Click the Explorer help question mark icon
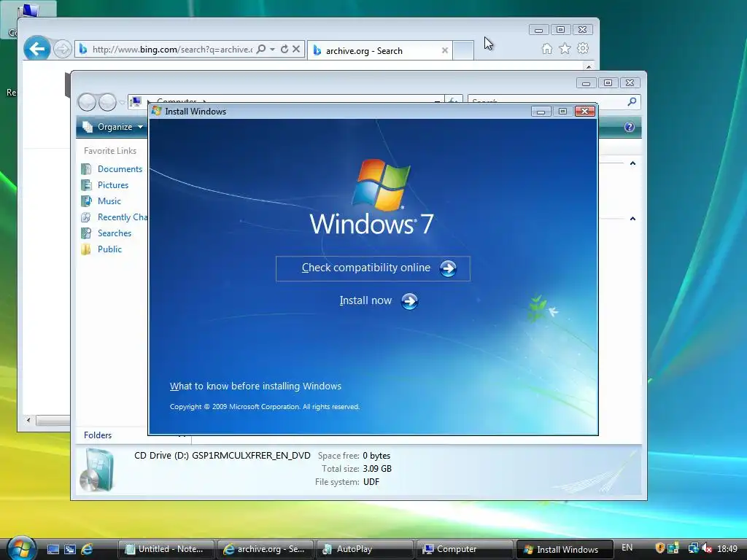 (x=630, y=127)
